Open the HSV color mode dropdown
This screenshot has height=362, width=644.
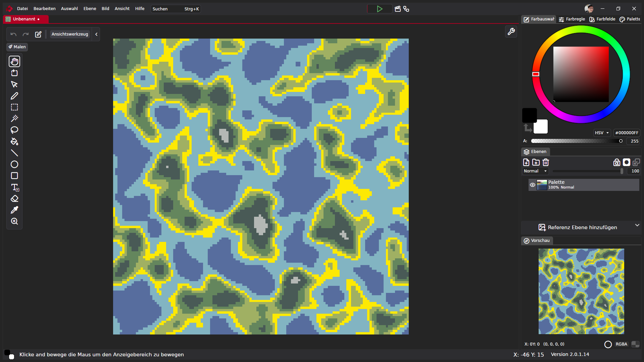coord(601,133)
